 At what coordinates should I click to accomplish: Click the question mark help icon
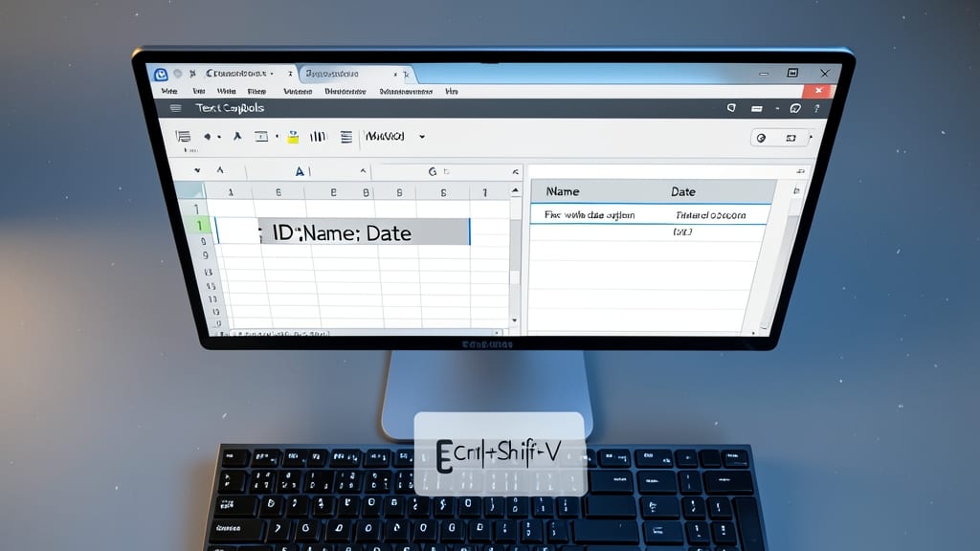point(816,109)
